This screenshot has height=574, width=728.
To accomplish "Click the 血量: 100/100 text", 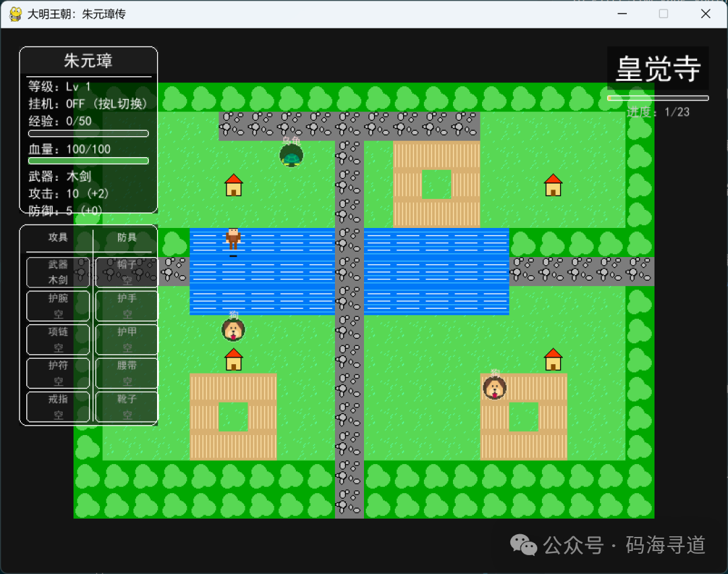I will 69,149.
